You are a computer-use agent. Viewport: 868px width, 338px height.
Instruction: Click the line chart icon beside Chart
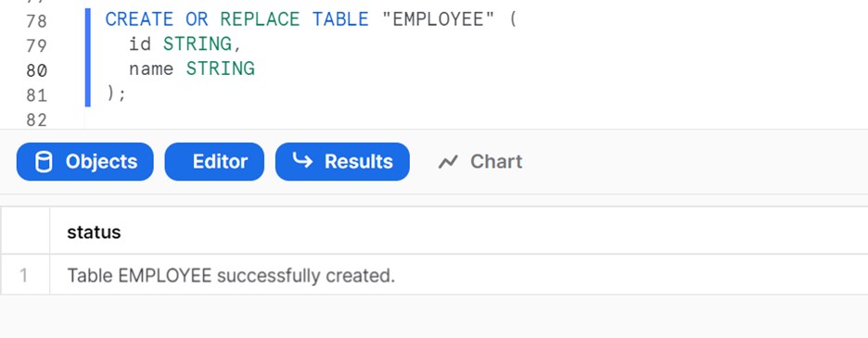pos(448,161)
